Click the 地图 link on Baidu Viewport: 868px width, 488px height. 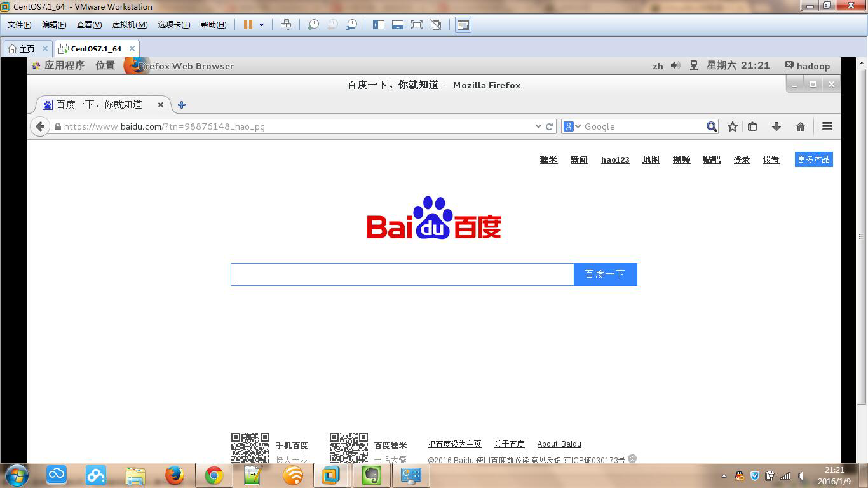click(x=651, y=159)
